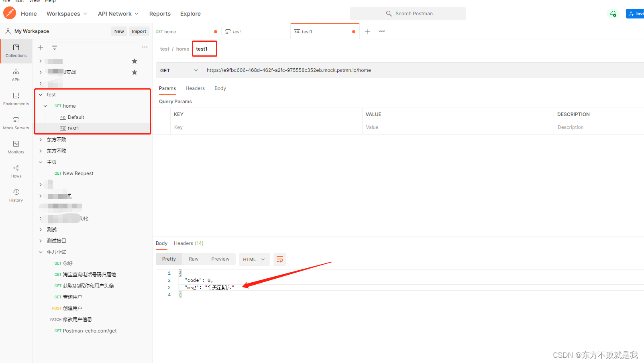This screenshot has height=363, width=644.
Task: Open the Monitors panel
Action: [16, 147]
